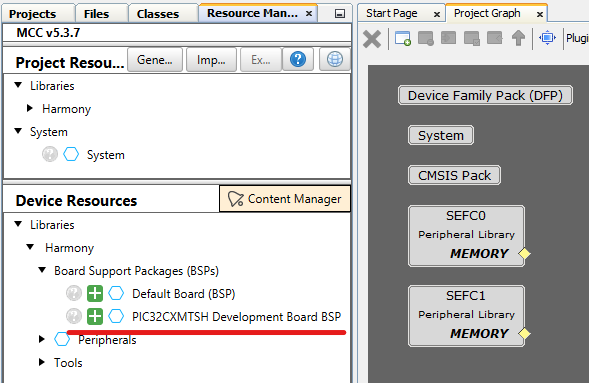Click hexagon icon beside PIC32CXMTSH Development Board BSP
The image size is (589, 383).
[116, 316]
